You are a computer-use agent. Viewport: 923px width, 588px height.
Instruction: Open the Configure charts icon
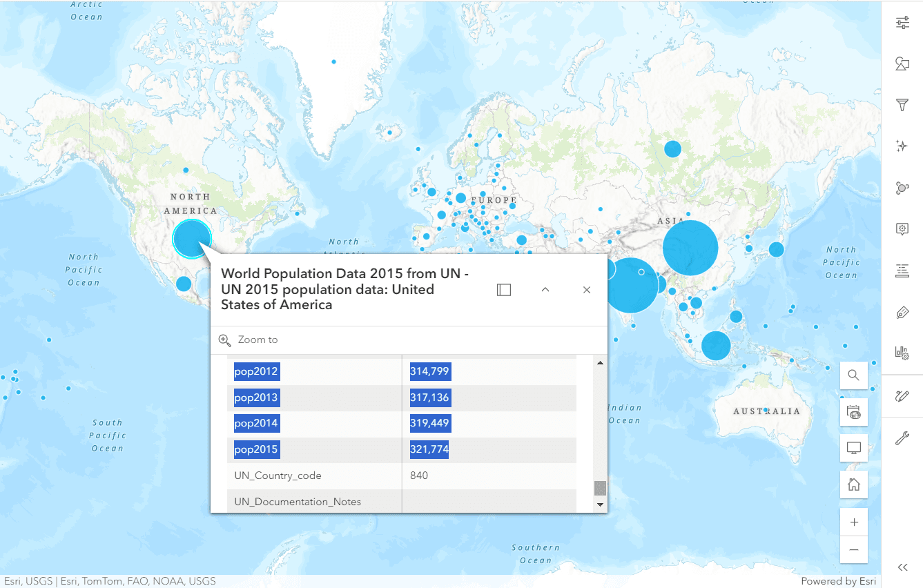(902, 353)
